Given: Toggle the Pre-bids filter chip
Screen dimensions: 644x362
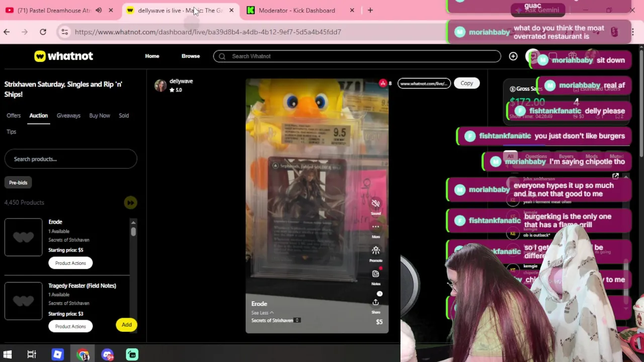Looking at the screenshot, I should [18, 183].
